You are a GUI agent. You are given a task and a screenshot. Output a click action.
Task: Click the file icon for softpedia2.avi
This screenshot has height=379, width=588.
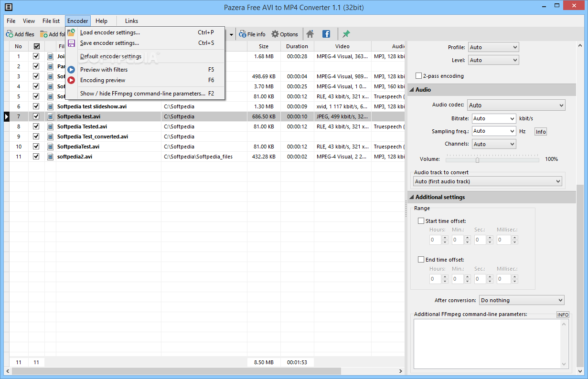click(x=50, y=157)
